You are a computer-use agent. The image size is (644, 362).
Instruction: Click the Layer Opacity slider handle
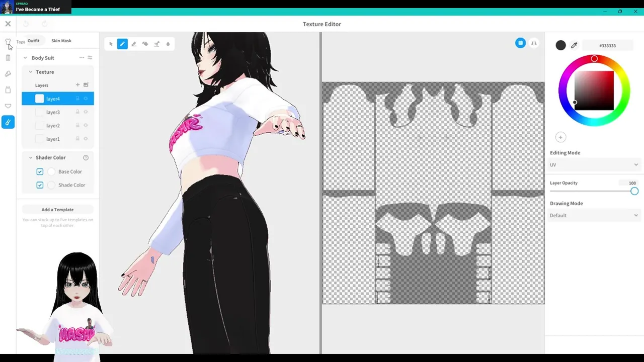(634, 191)
